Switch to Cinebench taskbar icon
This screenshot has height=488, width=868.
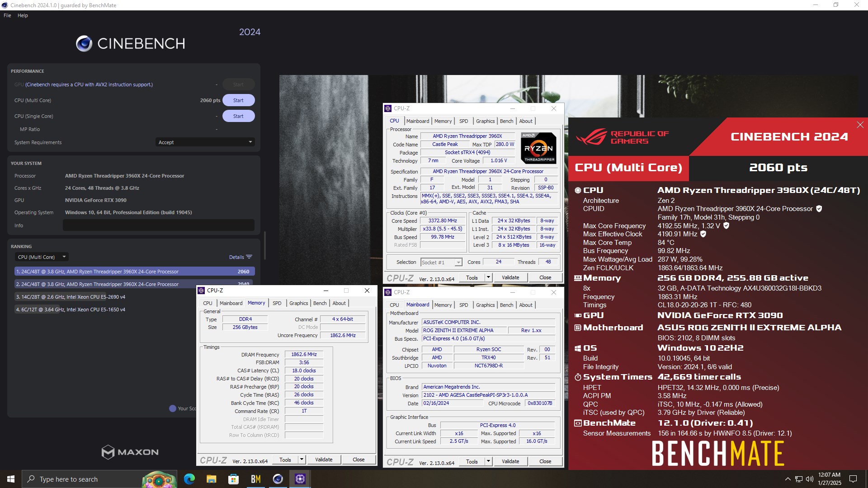coord(278,479)
